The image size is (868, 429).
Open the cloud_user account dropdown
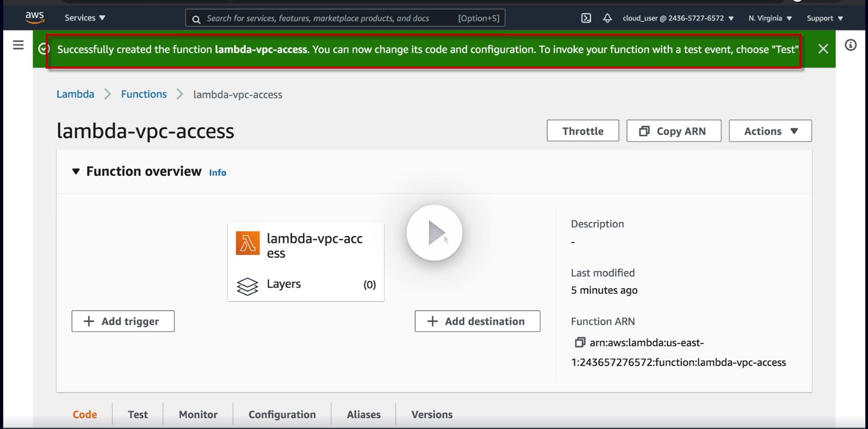pyautogui.click(x=678, y=18)
